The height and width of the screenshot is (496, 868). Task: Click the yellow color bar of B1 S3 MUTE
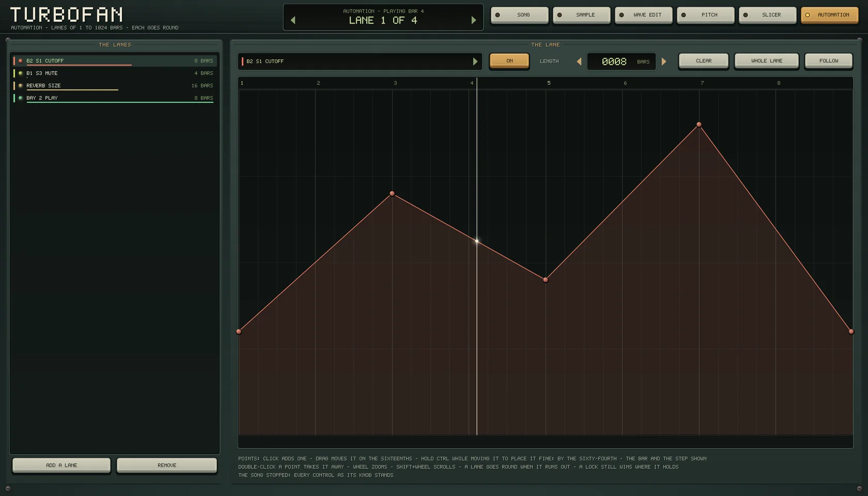click(x=14, y=73)
